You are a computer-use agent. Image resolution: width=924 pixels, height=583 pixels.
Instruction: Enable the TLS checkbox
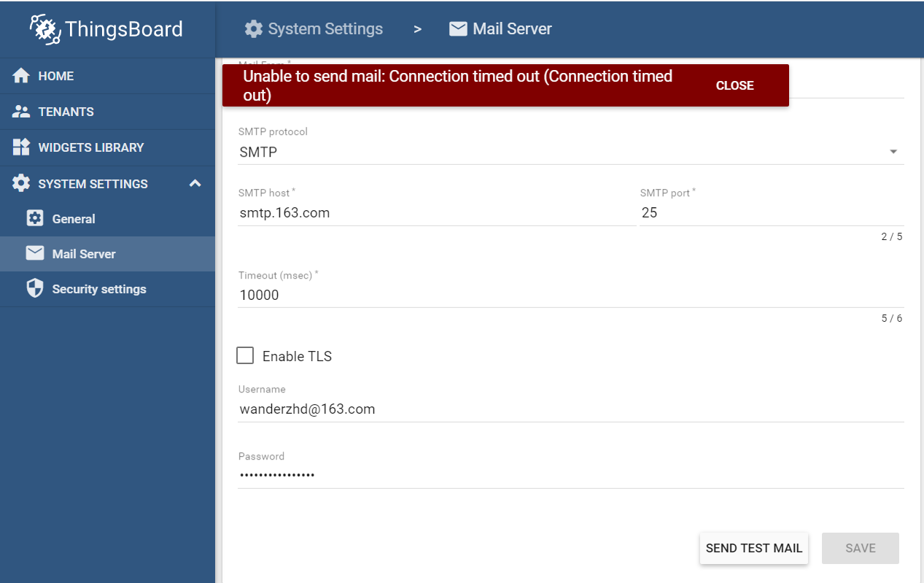(x=245, y=355)
